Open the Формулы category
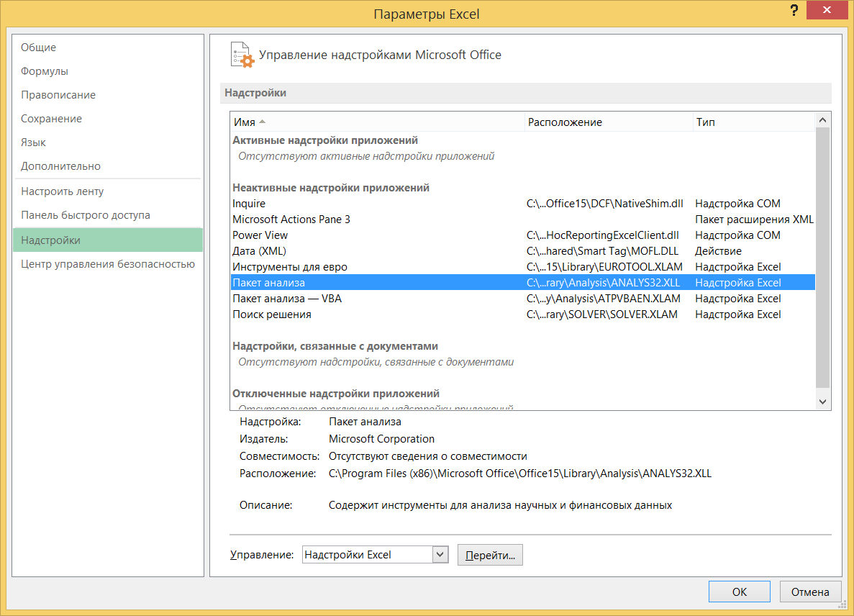Image resolution: width=854 pixels, height=616 pixels. coord(108,71)
